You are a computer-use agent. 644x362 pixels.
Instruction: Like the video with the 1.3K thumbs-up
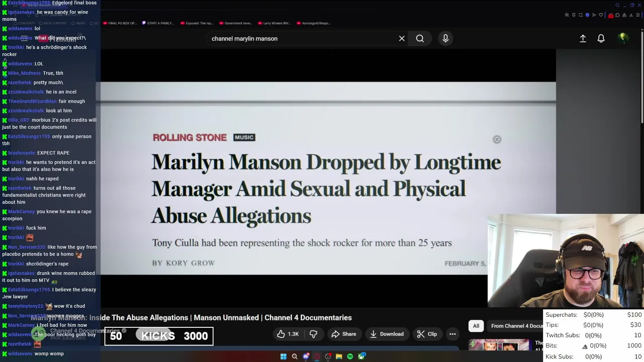point(288,334)
